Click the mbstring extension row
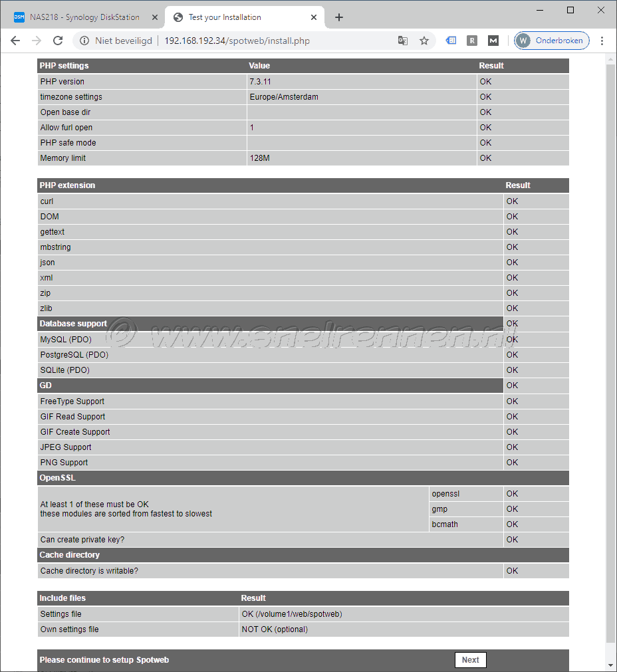 (x=303, y=247)
